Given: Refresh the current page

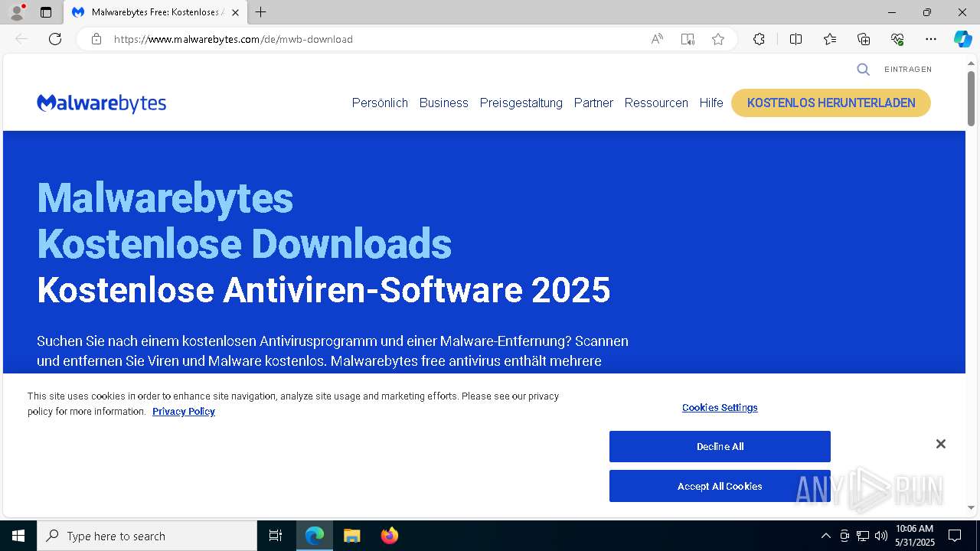Looking at the screenshot, I should pyautogui.click(x=55, y=39).
